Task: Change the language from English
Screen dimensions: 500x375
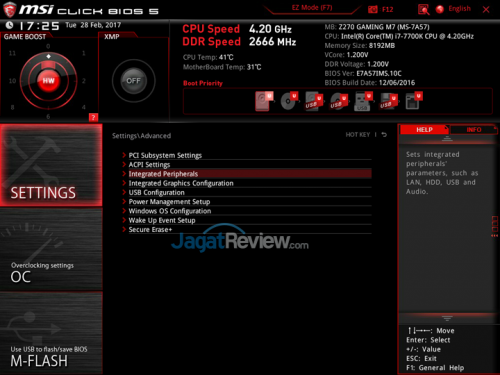Action: pos(459,9)
